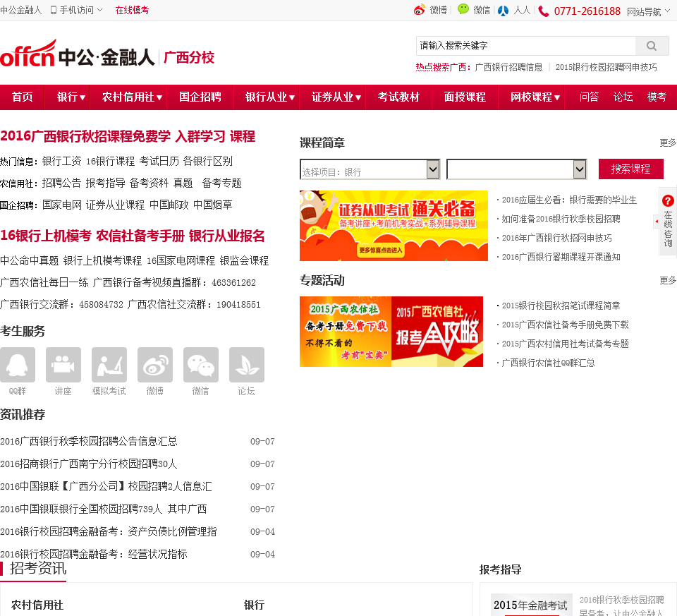Image resolution: width=677 pixels, height=616 pixels.
Task: Open 2016广西银行暑期课程开课通知 article
Action: coord(561,257)
